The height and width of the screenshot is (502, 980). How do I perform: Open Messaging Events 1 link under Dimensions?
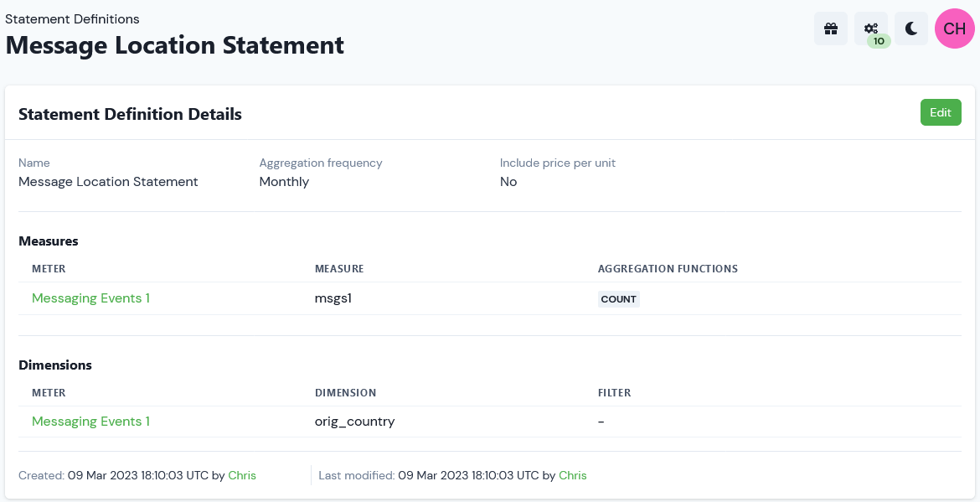tap(90, 422)
